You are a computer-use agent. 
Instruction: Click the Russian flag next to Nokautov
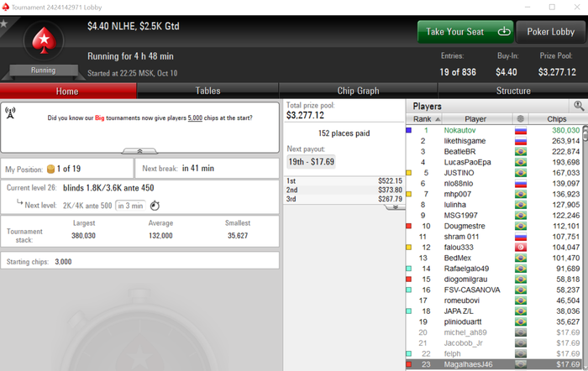521,130
